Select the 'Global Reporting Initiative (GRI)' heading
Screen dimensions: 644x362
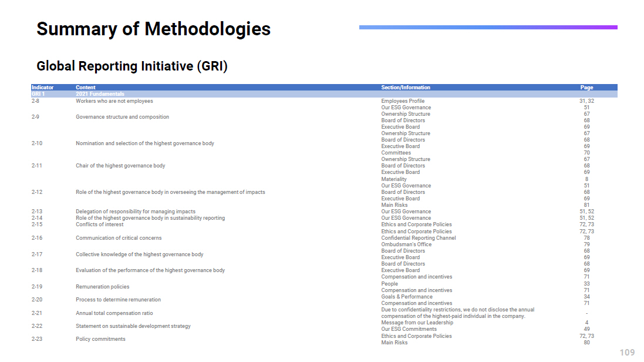[132, 66]
